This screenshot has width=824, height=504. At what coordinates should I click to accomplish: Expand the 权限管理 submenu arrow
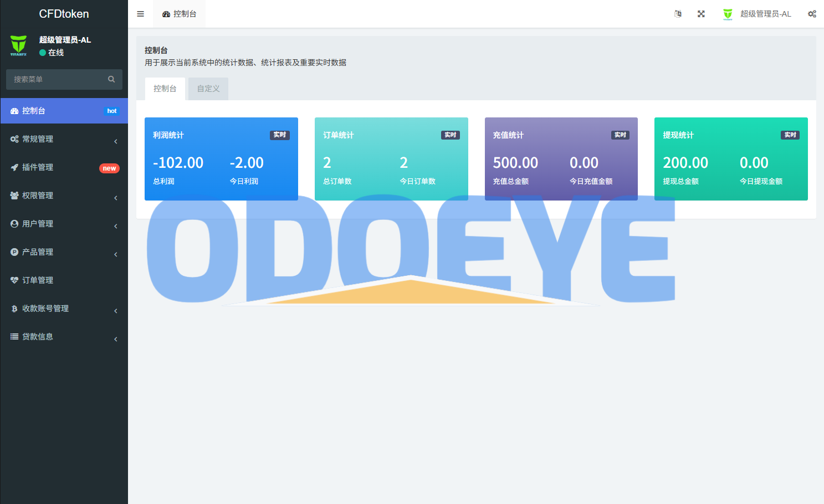116,198
